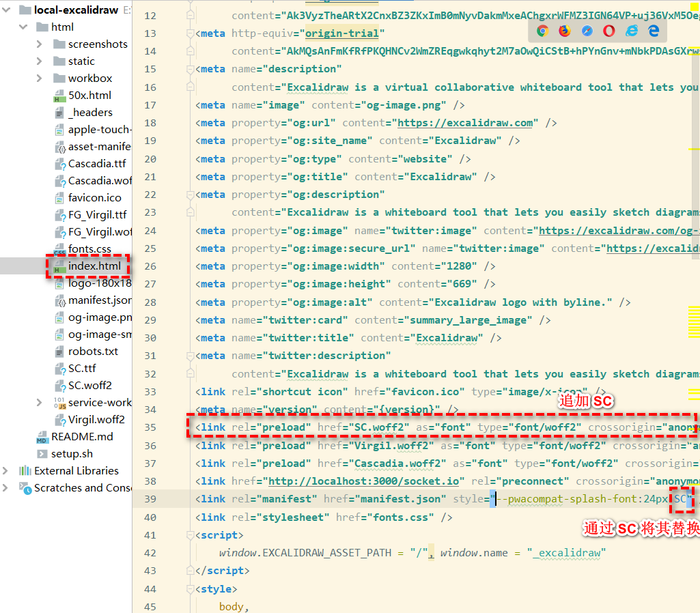
Task: Fold twitter:description meta at line 31
Action: (191, 356)
